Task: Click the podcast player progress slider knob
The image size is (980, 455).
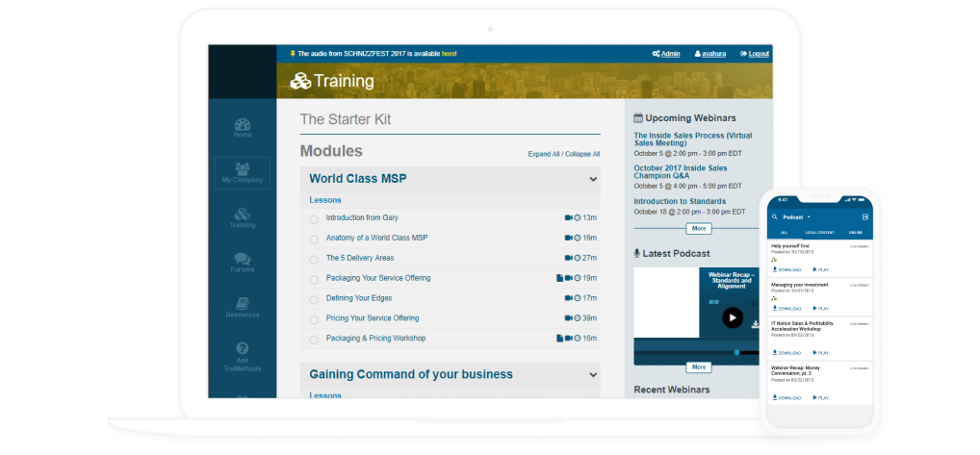Action: click(736, 353)
